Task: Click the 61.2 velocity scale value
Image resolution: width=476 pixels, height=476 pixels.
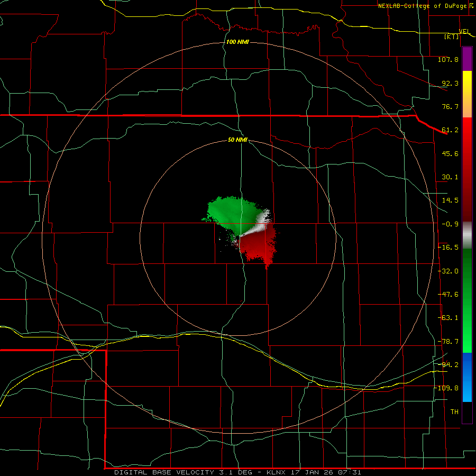Action: coord(450,130)
